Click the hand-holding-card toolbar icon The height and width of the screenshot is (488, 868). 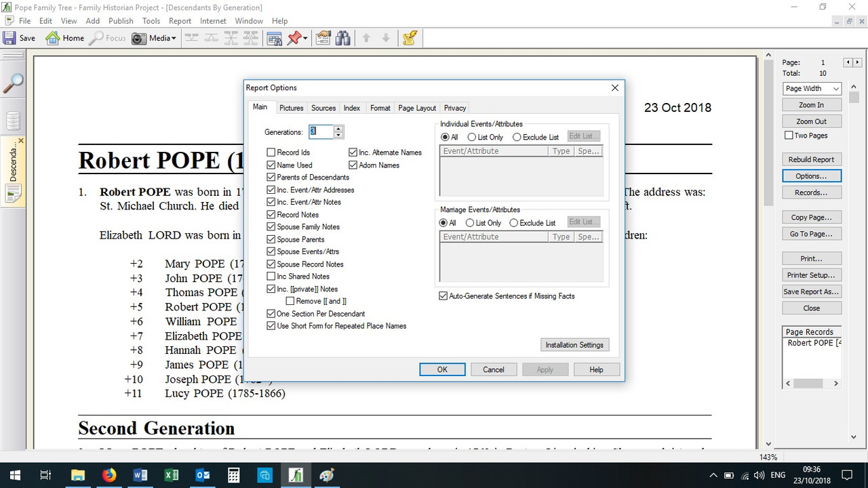(323, 38)
